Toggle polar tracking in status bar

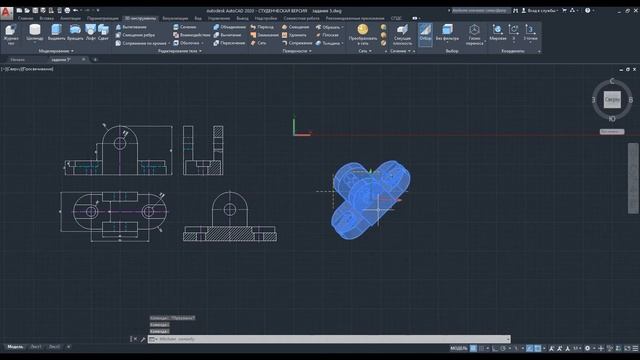coord(503,348)
